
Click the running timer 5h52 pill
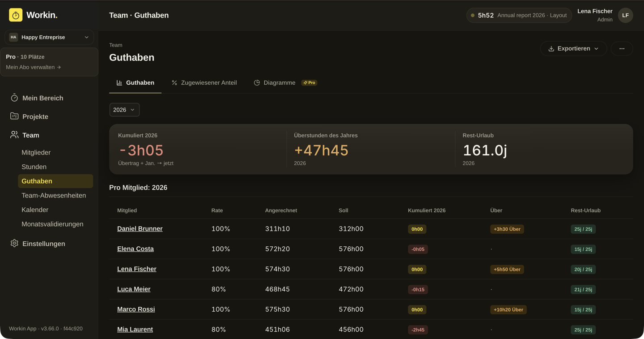click(519, 15)
